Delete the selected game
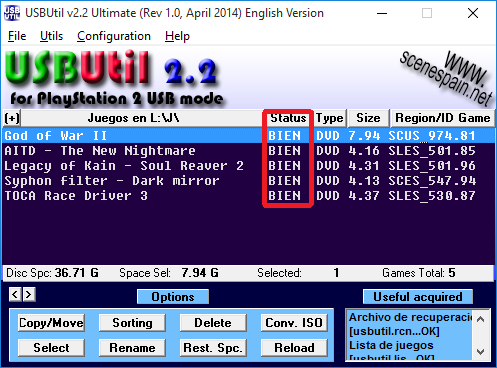This screenshot has width=497, height=368. [x=213, y=323]
